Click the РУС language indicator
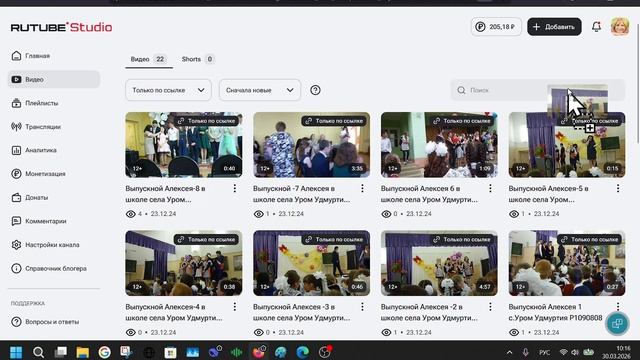 point(544,353)
